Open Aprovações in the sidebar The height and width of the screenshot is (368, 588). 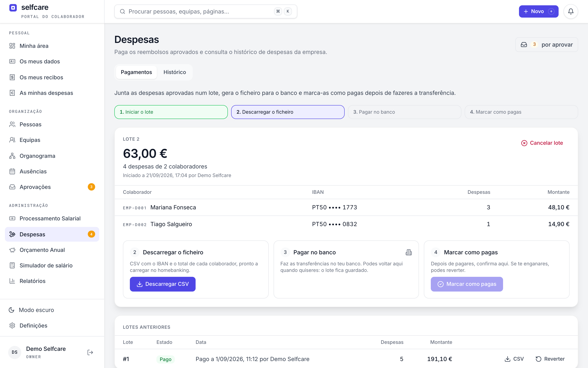coord(52,187)
